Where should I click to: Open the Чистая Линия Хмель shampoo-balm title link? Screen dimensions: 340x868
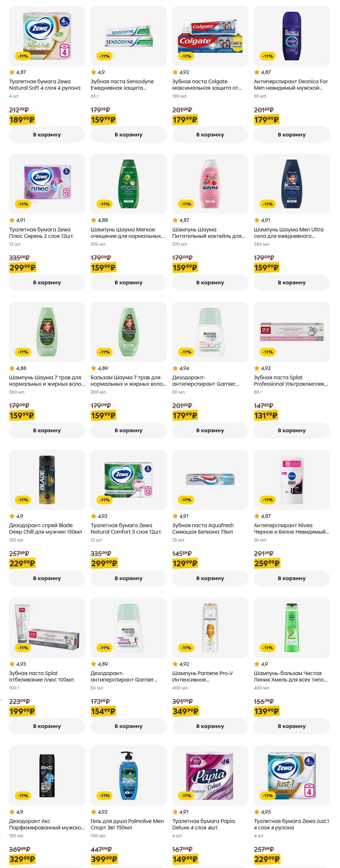[x=290, y=676]
